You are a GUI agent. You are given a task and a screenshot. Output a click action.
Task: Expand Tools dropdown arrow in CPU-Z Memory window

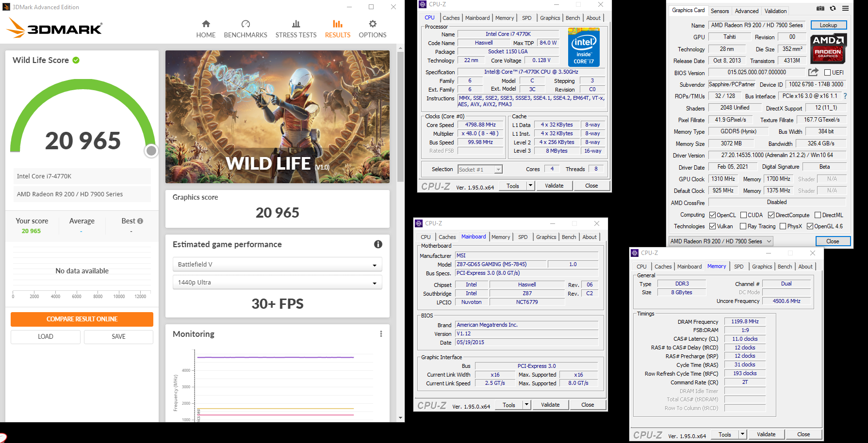coord(742,434)
